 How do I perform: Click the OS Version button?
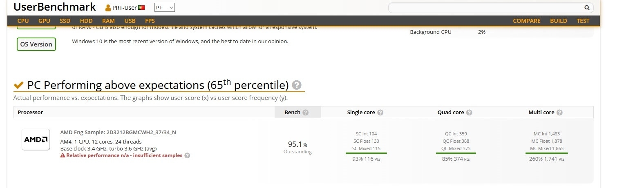36,44
